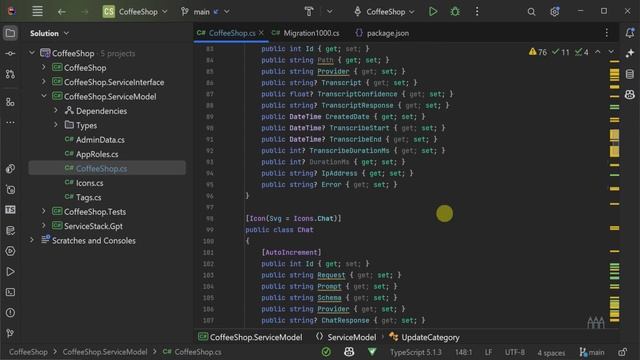Image resolution: width=640 pixels, height=360 pixels.
Task: Click the 76 warnings indicator
Action: (x=538, y=52)
